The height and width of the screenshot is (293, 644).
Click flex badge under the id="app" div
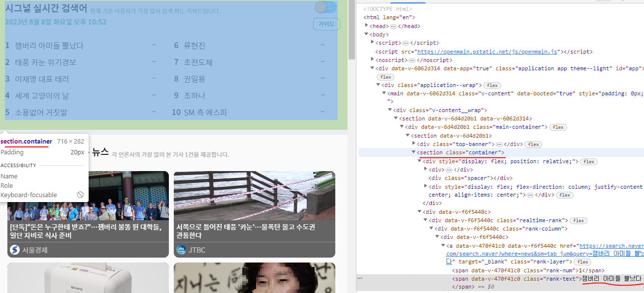tap(386, 77)
